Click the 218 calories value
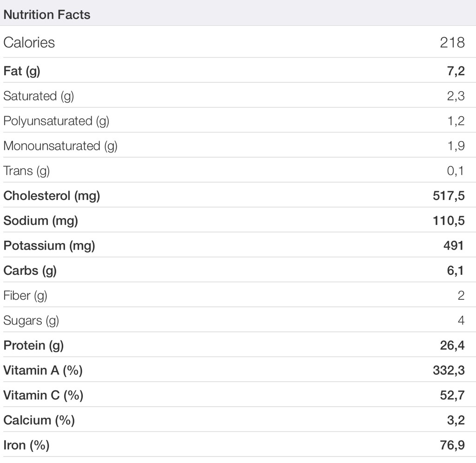 pos(452,42)
